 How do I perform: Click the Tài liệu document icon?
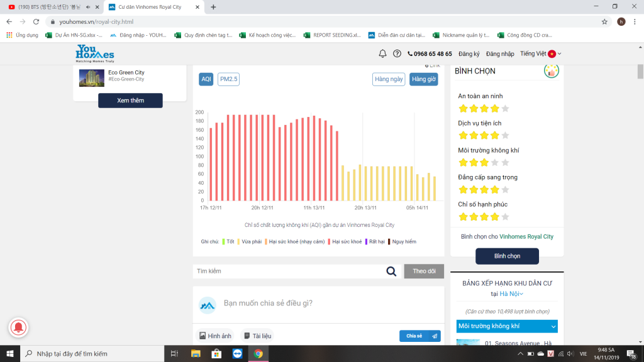(x=247, y=336)
